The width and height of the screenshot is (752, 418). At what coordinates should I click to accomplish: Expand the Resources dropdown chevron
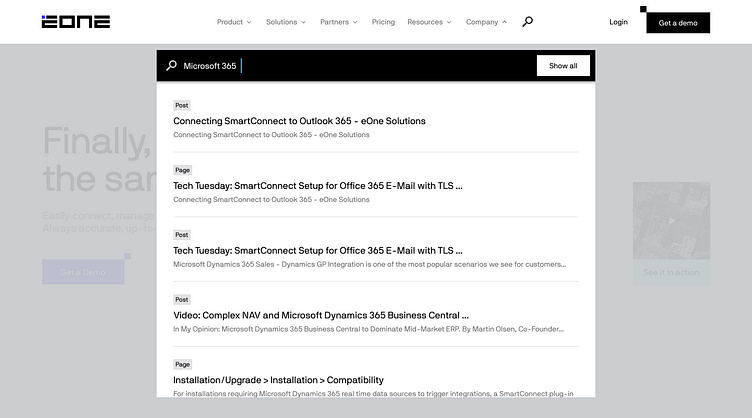pos(449,22)
